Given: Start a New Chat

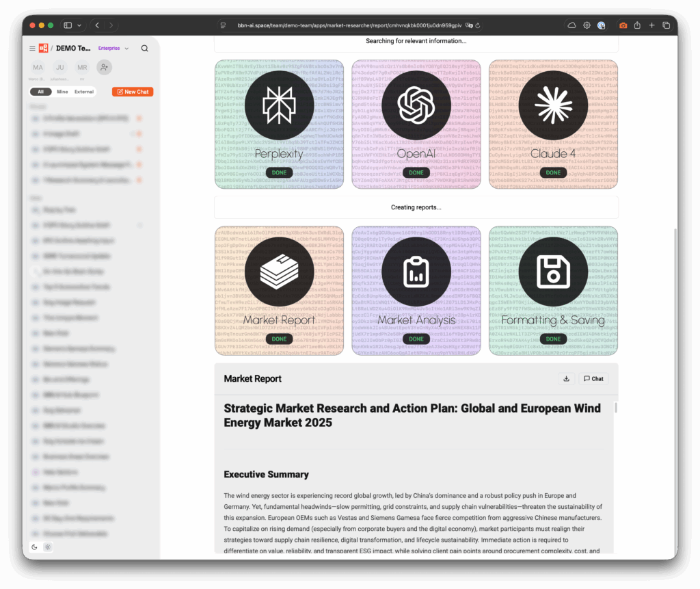Looking at the screenshot, I should [x=133, y=92].
